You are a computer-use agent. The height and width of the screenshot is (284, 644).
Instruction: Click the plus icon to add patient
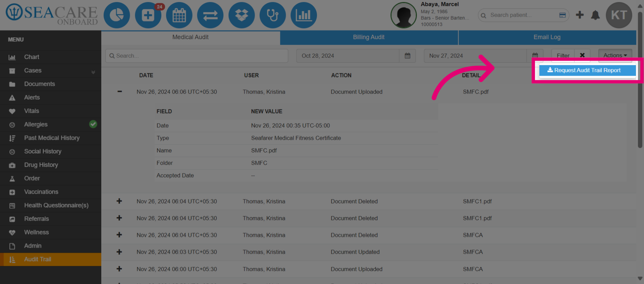(580, 15)
